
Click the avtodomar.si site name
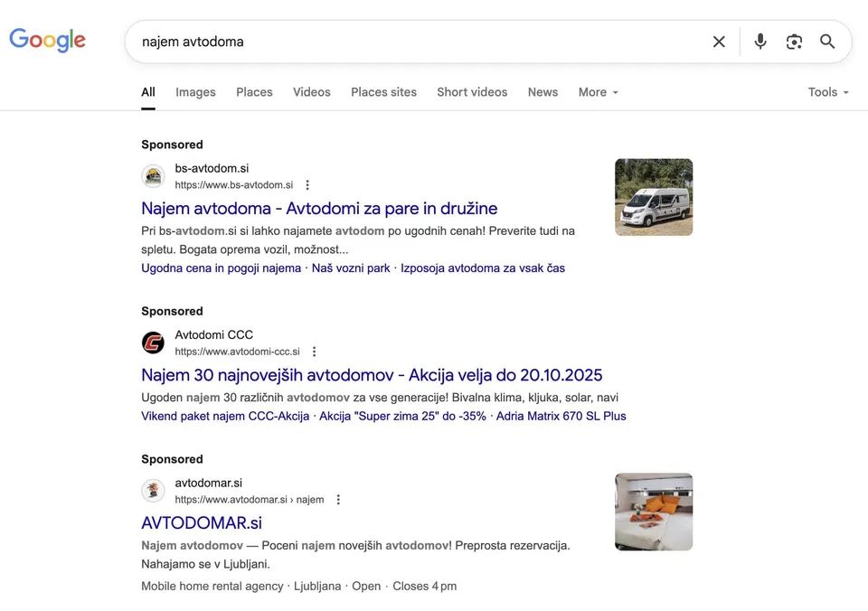pyautogui.click(x=208, y=483)
